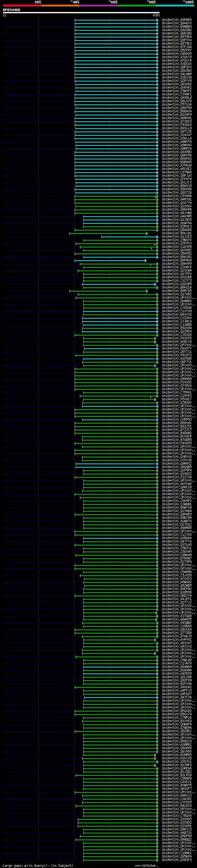The image size is (197, 868).
Task: Select the query label BP034488
Action: point(11,10)
